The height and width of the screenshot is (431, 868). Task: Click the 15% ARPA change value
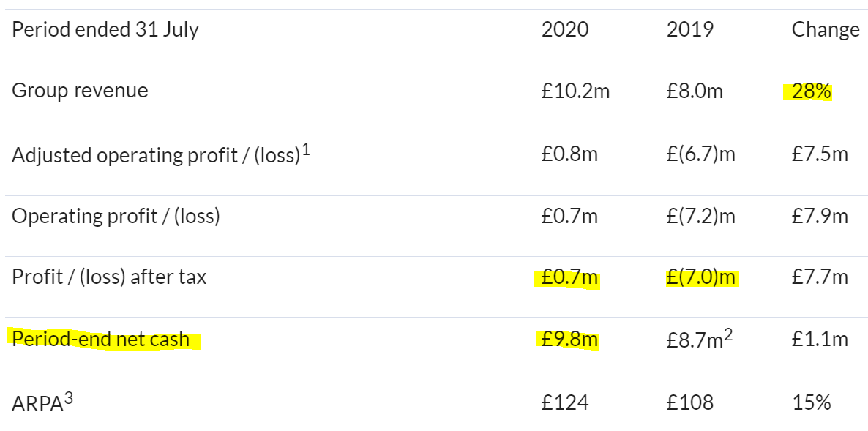click(x=812, y=402)
